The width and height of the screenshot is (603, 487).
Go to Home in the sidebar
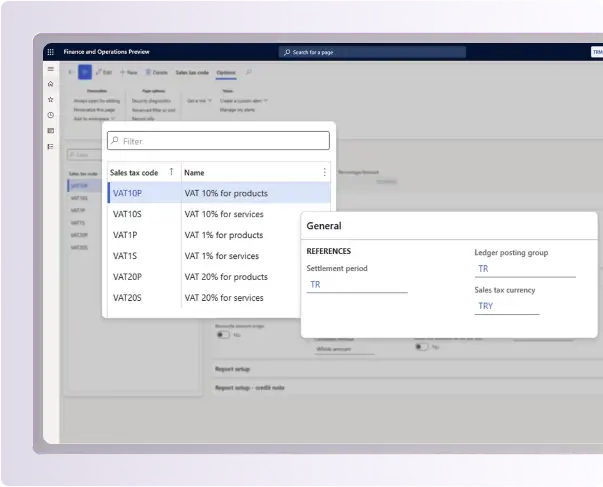tap(50, 84)
